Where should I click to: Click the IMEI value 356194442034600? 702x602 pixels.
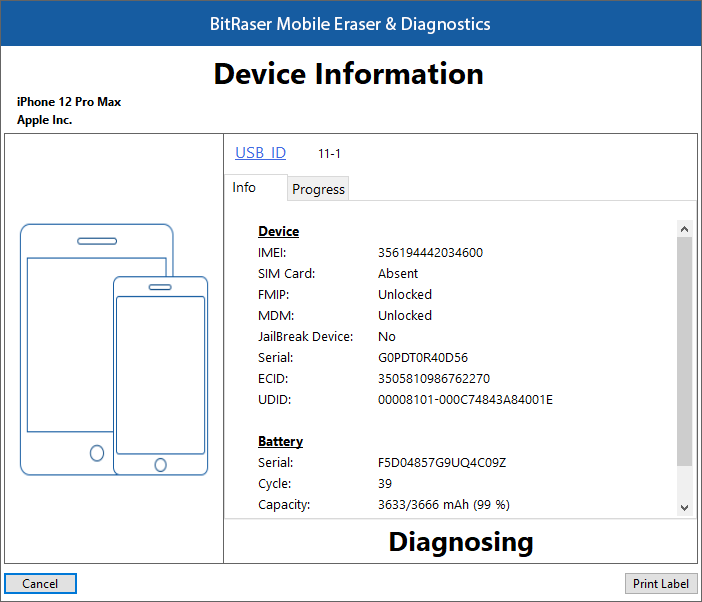pos(430,253)
